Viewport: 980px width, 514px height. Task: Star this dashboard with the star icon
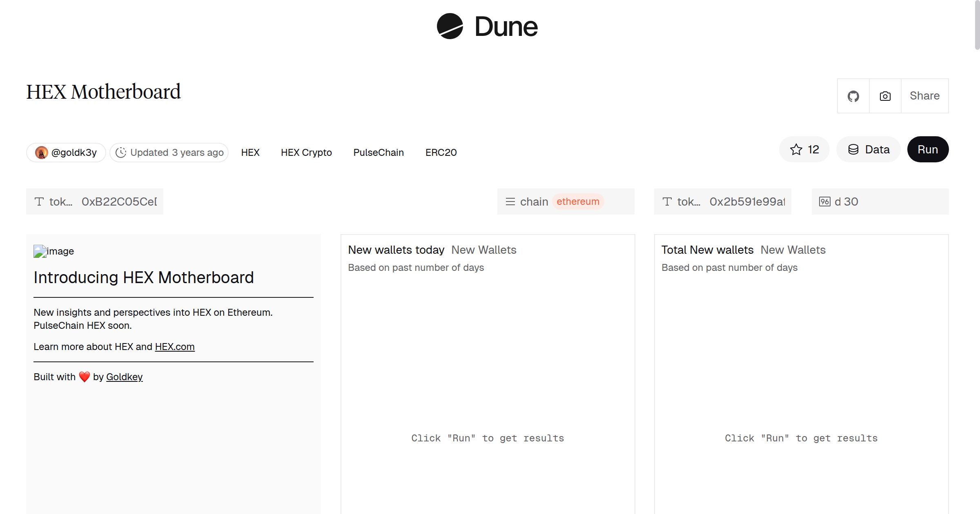point(796,150)
